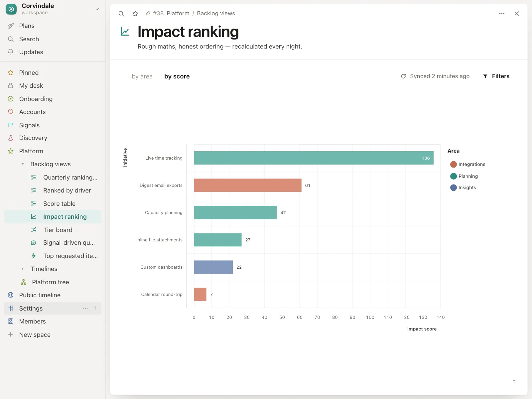Select the Custom dashboards bar

coord(213,267)
